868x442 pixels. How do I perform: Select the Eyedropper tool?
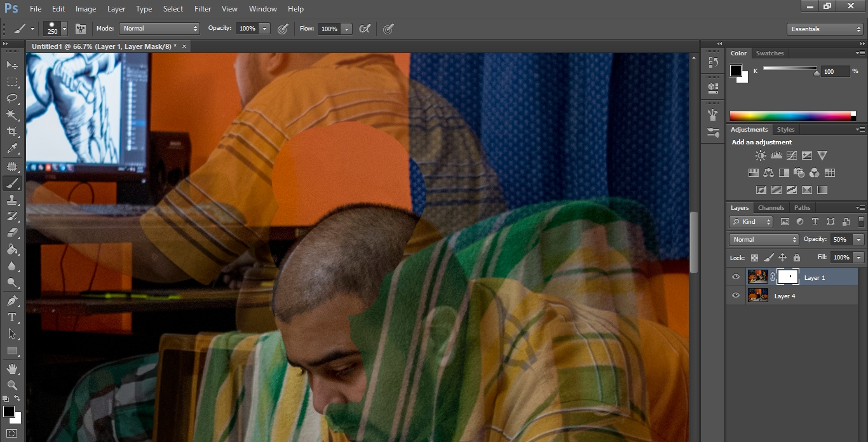[x=12, y=149]
